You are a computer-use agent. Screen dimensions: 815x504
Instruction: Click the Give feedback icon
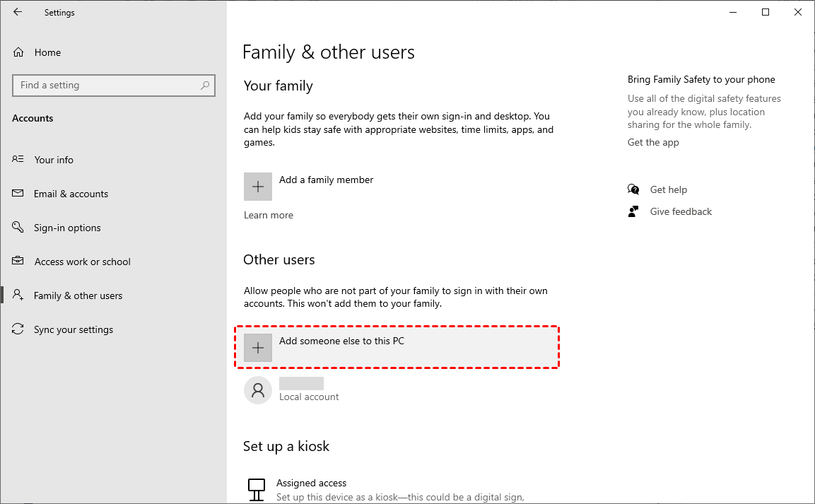tap(633, 211)
